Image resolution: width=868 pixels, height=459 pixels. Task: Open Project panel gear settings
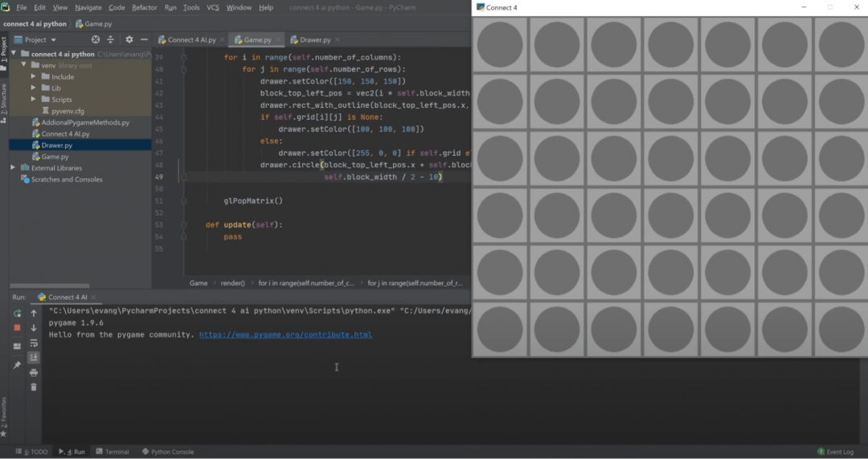pyautogui.click(x=129, y=39)
